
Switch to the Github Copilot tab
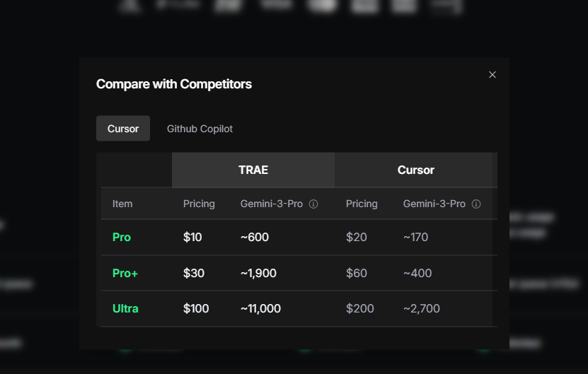[200, 129]
